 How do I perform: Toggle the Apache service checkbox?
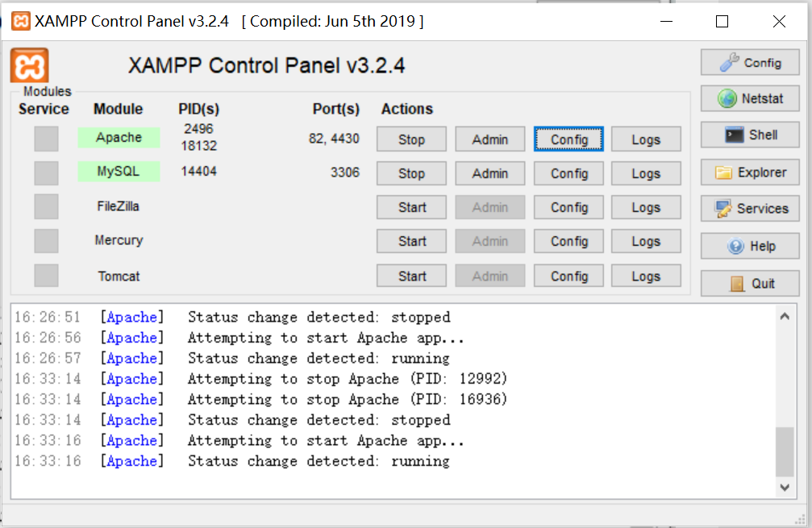[x=46, y=139]
